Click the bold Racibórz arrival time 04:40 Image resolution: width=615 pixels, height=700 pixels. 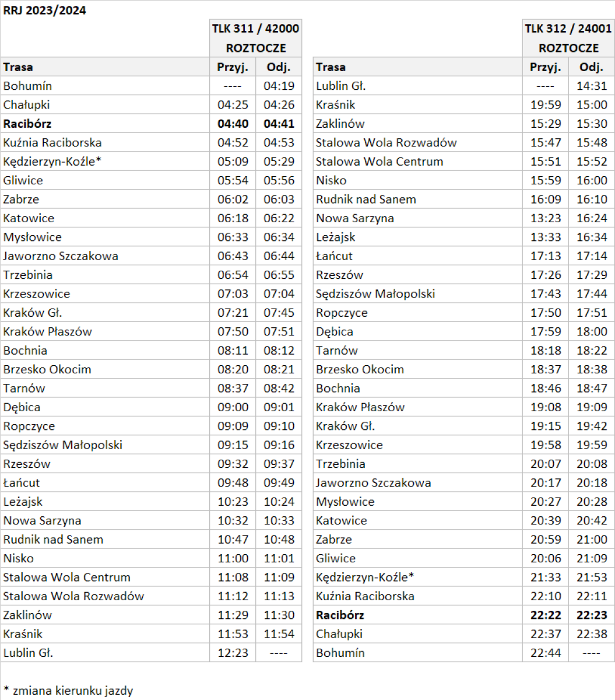tap(233, 124)
